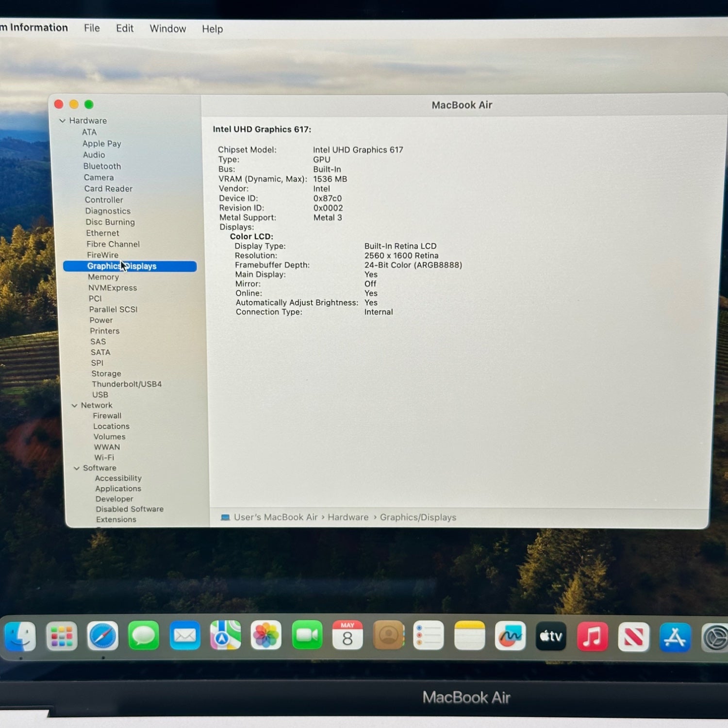The image size is (728, 728).
Task: Select Parallel SCSI in the sidebar
Action: (113, 309)
